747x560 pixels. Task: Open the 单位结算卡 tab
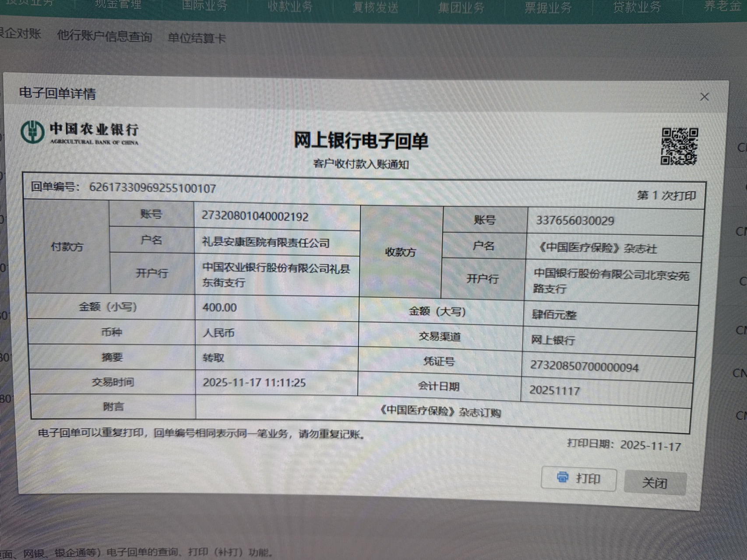(x=197, y=39)
